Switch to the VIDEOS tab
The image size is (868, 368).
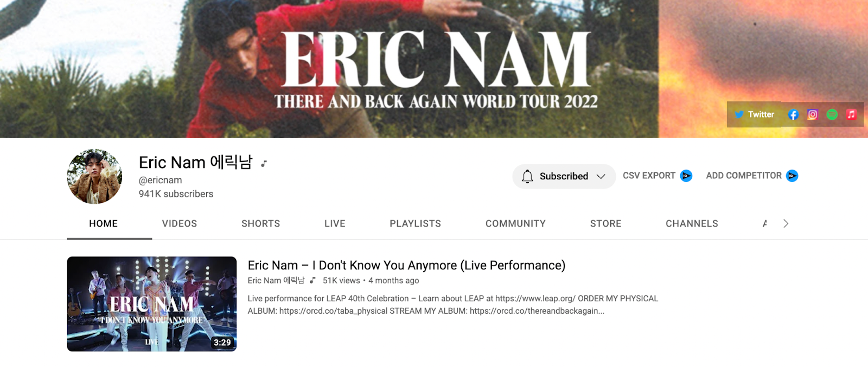click(x=180, y=223)
